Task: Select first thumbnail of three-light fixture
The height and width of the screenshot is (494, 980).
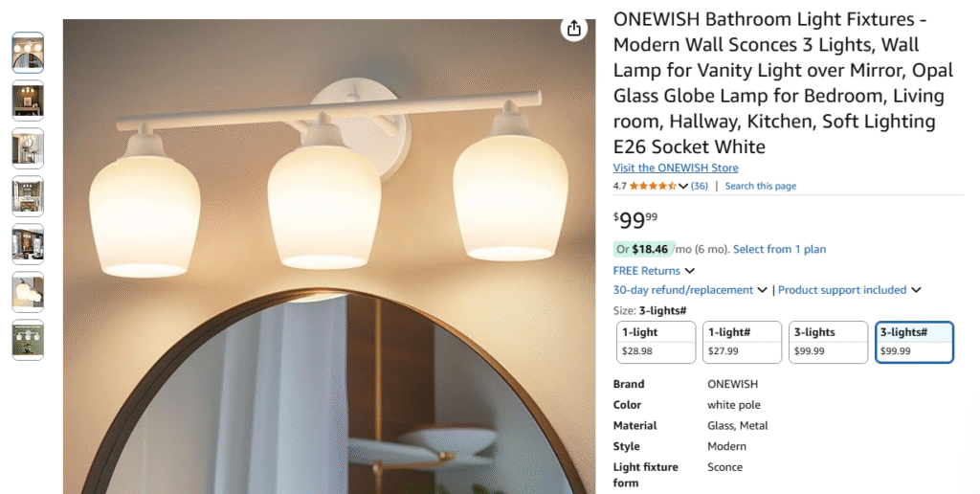Action: (x=28, y=53)
